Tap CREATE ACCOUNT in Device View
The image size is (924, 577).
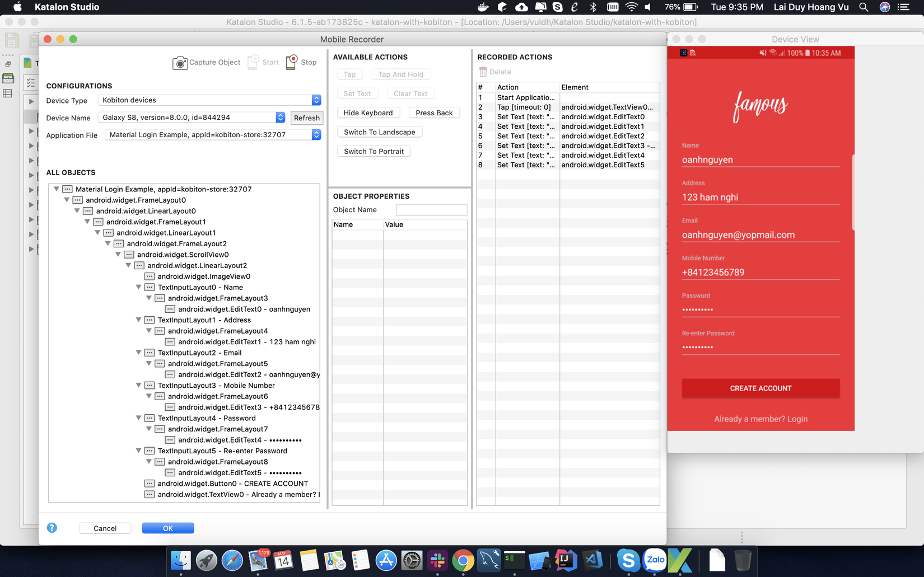coord(760,388)
